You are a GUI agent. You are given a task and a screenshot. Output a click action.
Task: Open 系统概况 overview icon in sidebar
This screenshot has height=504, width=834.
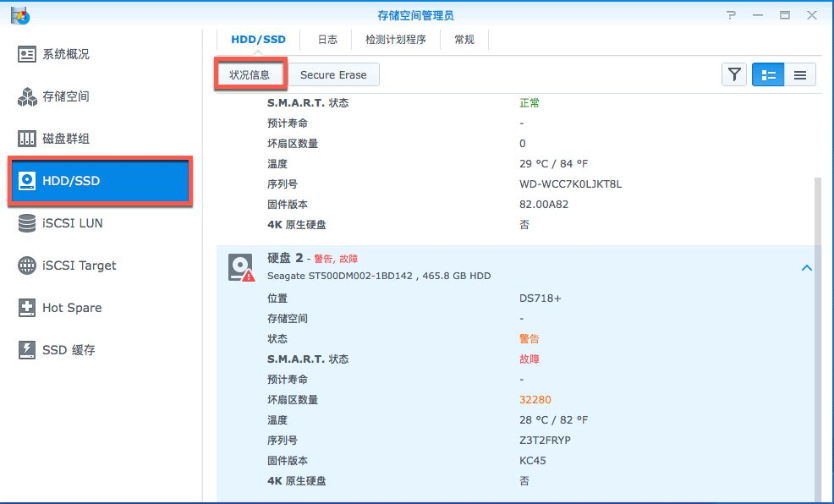pos(26,54)
